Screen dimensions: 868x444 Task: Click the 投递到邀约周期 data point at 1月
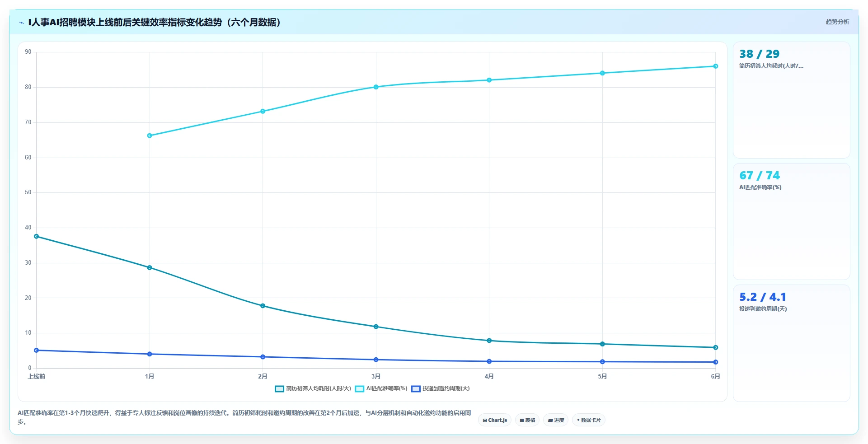150,354
